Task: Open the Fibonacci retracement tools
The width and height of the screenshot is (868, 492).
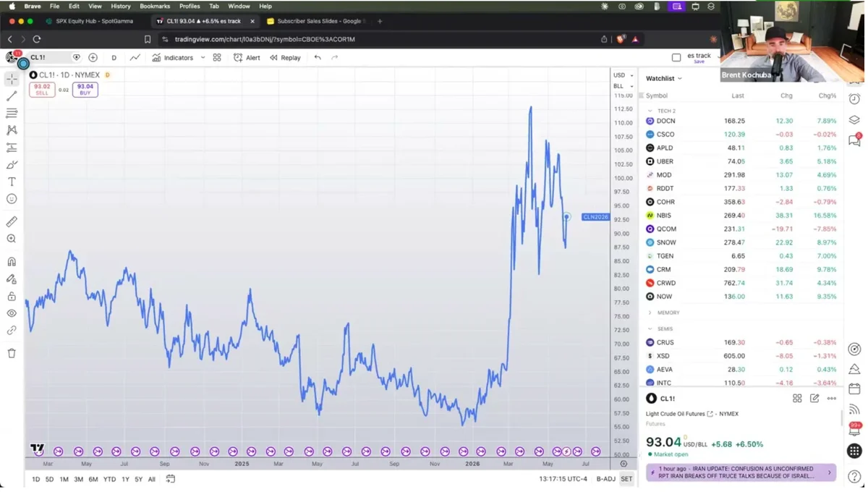Action: [12, 113]
